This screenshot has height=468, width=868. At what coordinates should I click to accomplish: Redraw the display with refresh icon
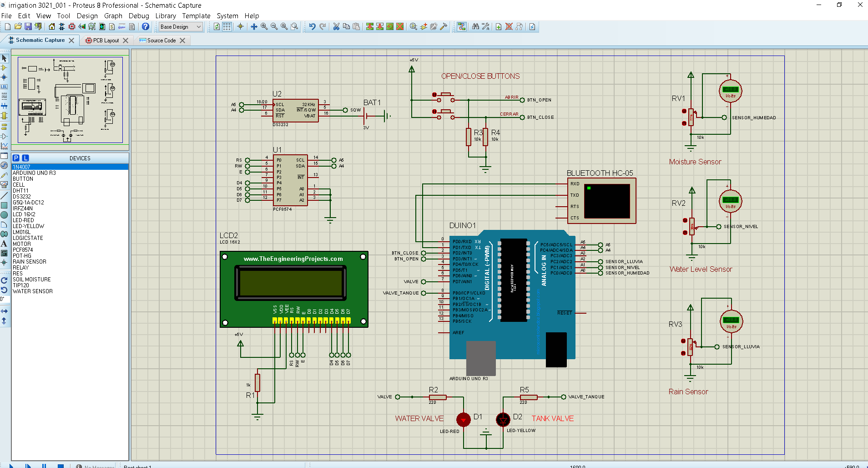tap(217, 27)
